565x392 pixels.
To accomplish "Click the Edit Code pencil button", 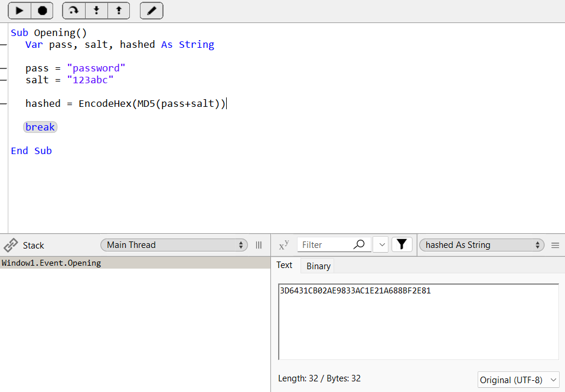I will tap(152, 11).
